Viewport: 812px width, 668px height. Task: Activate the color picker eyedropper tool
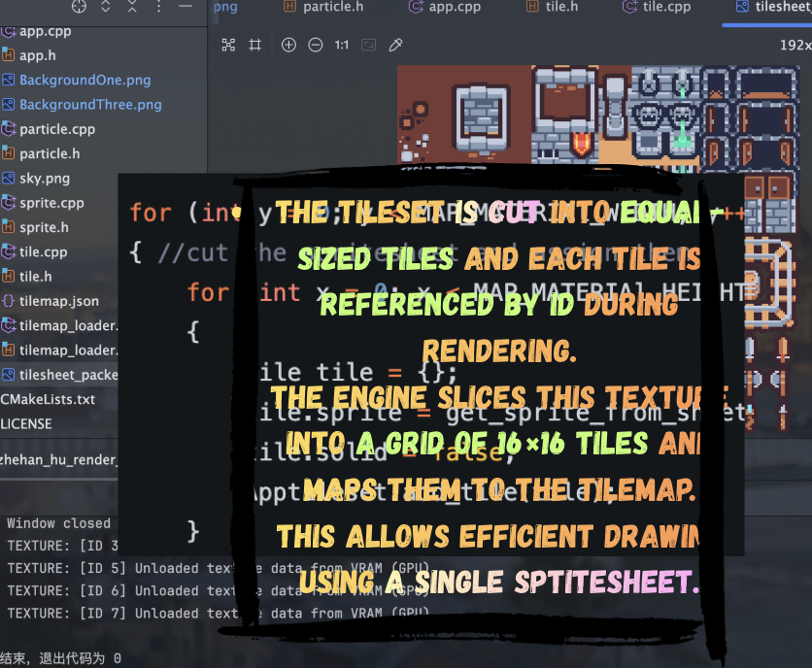tap(395, 45)
